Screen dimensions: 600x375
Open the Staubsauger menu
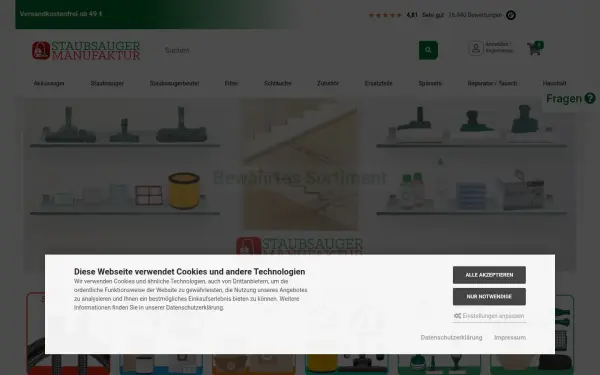coord(107,83)
